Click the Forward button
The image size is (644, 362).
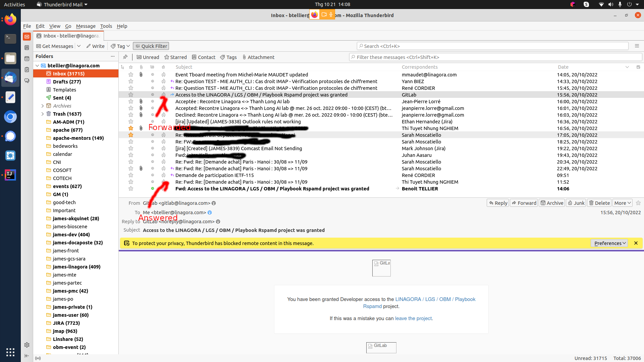(524, 203)
